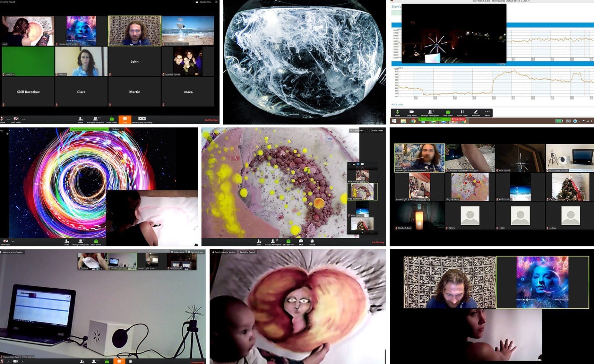
Task: Open Manage Participants in the screen-share toolbar
Action: [430, 112]
